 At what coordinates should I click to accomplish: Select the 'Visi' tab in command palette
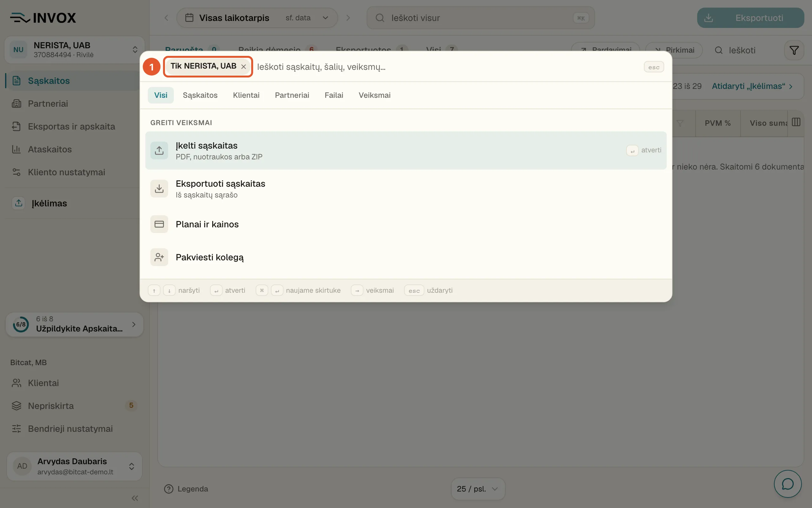161,95
